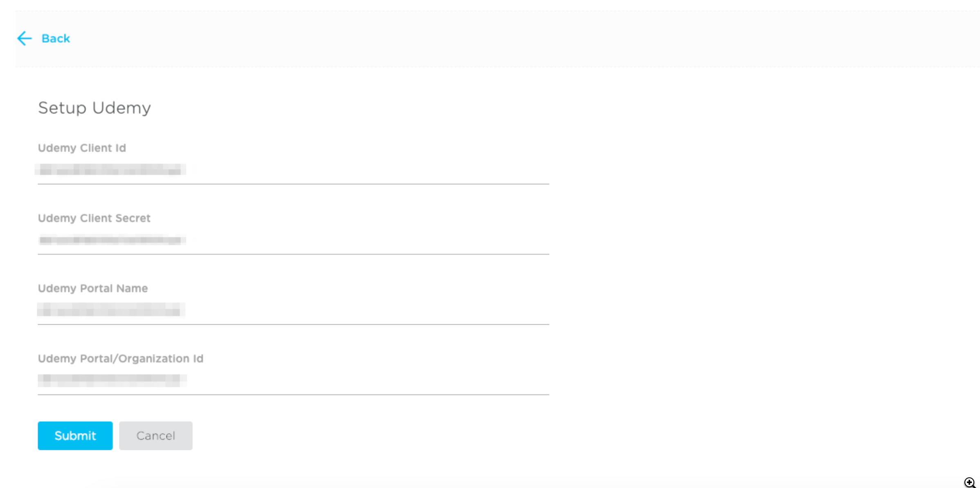980x488 pixels.
Task: Select the blurred Organization Id value
Action: pyautogui.click(x=112, y=380)
